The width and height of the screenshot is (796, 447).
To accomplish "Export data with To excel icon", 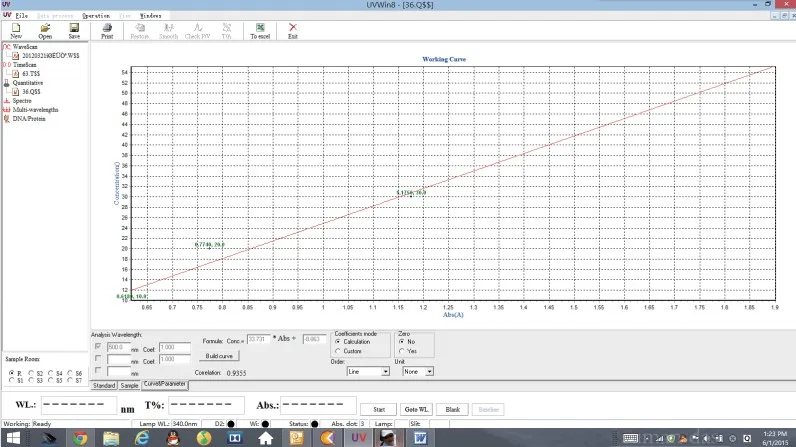I will [260, 29].
